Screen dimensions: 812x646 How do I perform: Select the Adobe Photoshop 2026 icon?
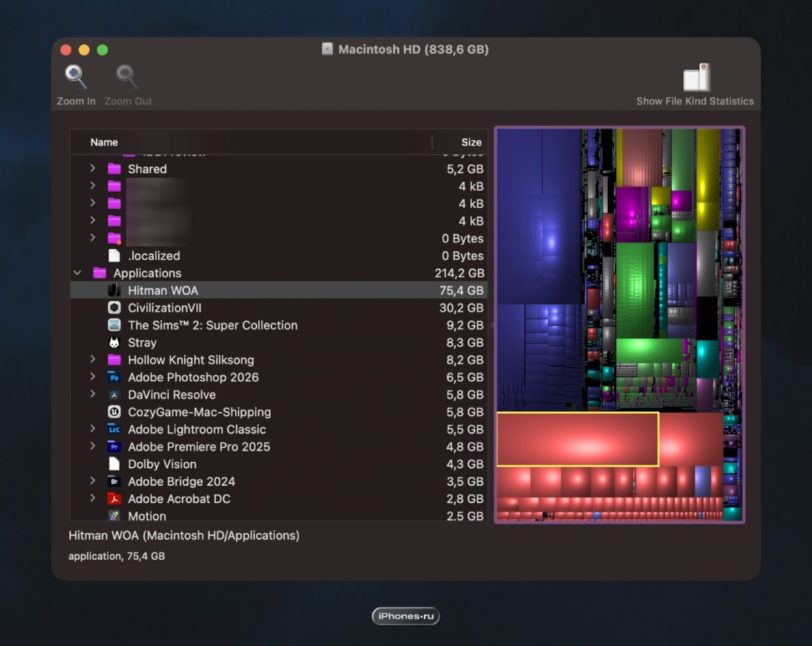pyautogui.click(x=114, y=377)
